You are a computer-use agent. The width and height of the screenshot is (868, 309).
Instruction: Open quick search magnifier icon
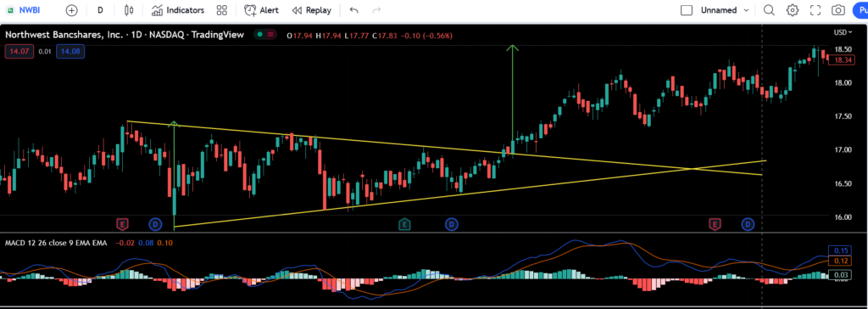pos(769,10)
